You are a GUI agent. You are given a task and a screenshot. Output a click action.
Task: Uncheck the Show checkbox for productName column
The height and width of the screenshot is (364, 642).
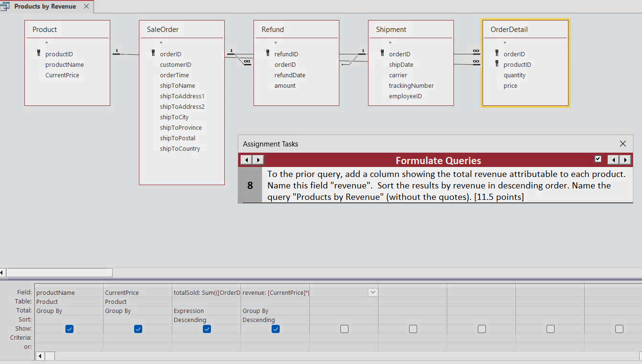tap(69, 329)
